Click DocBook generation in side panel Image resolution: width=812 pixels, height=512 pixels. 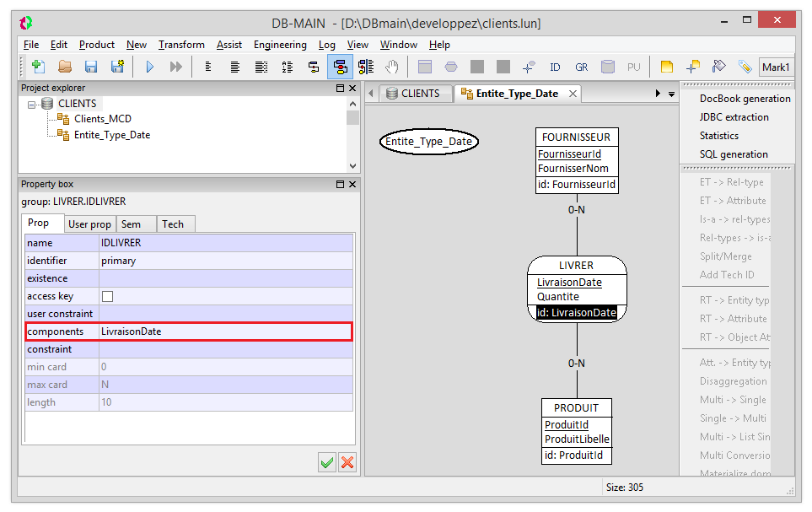[x=745, y=99]
